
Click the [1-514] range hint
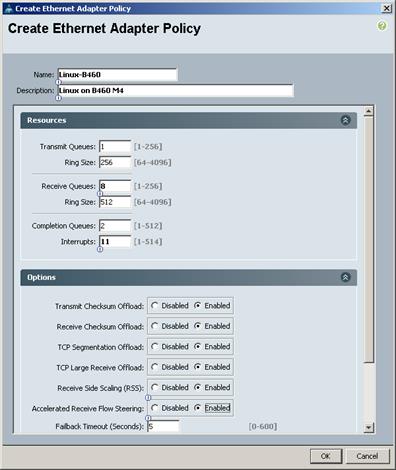coord(148,242)
